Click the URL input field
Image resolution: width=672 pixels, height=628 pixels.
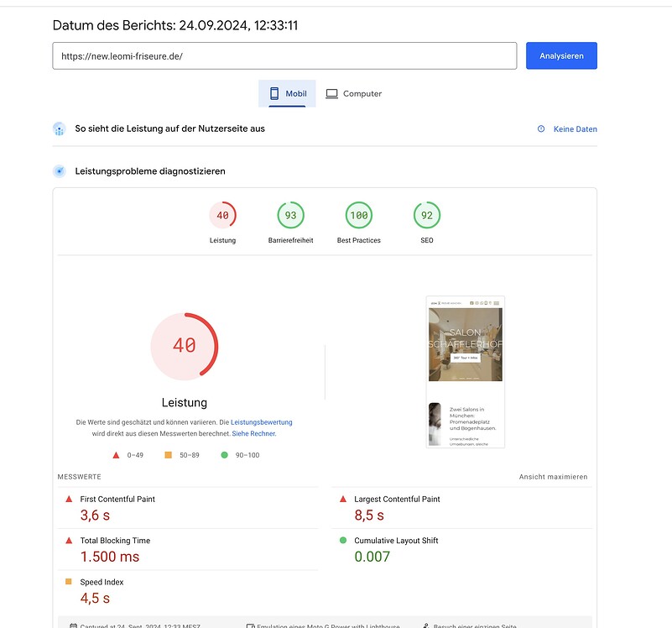tap(284, 56)
